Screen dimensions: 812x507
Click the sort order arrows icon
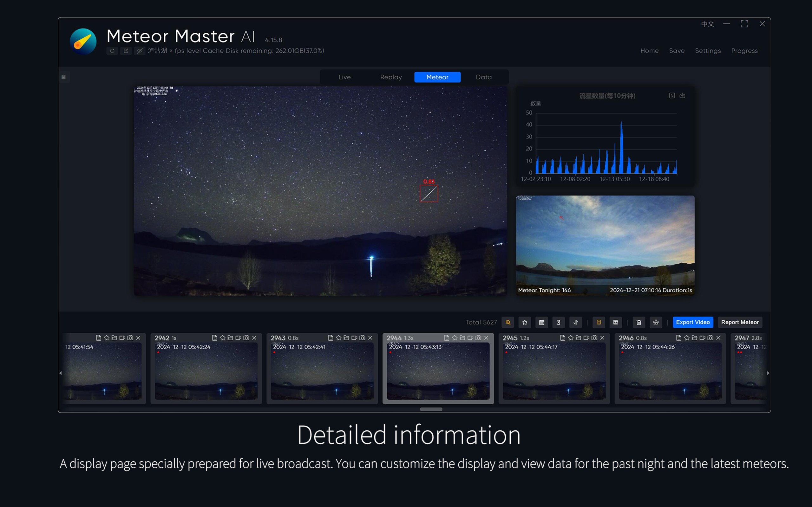[x=575, y=323]
